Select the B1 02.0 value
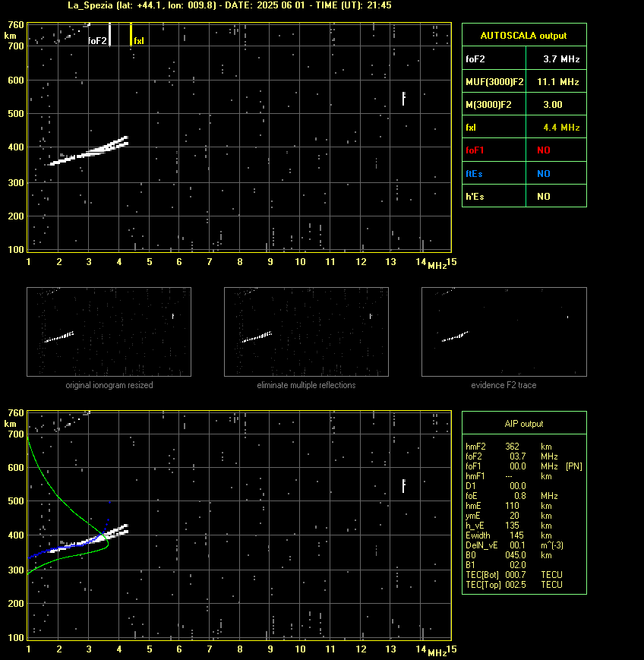Image resolution: width=644 pixels, height=660 pixels. (x=518, y=565)
